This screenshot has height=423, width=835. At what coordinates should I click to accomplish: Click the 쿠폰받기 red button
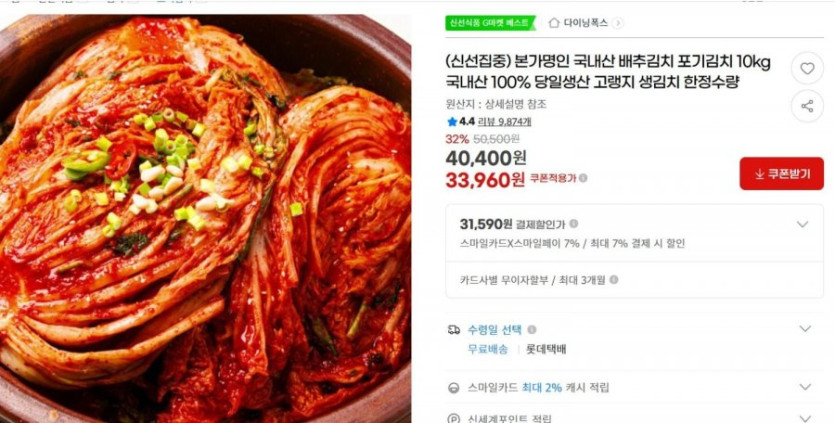[781, 174]
